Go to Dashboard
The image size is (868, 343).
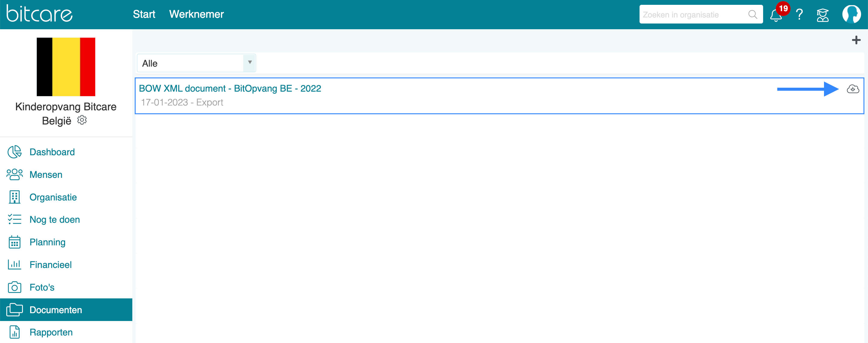52,152
